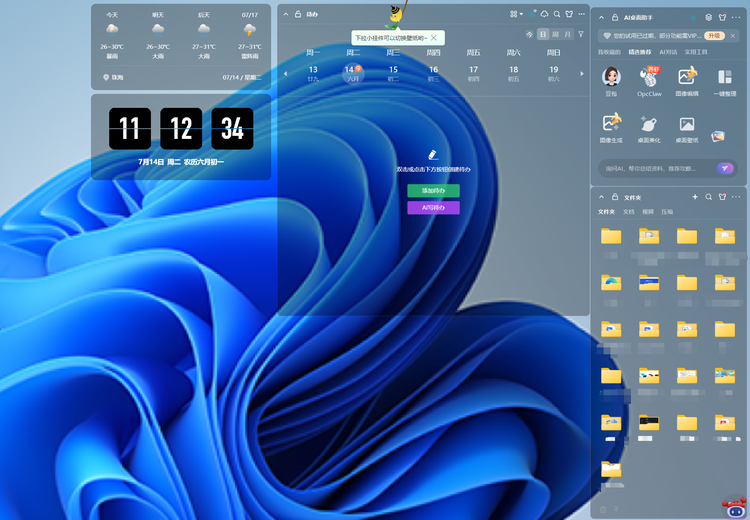Switch to 精选推荐 tab

click(640, 52)
